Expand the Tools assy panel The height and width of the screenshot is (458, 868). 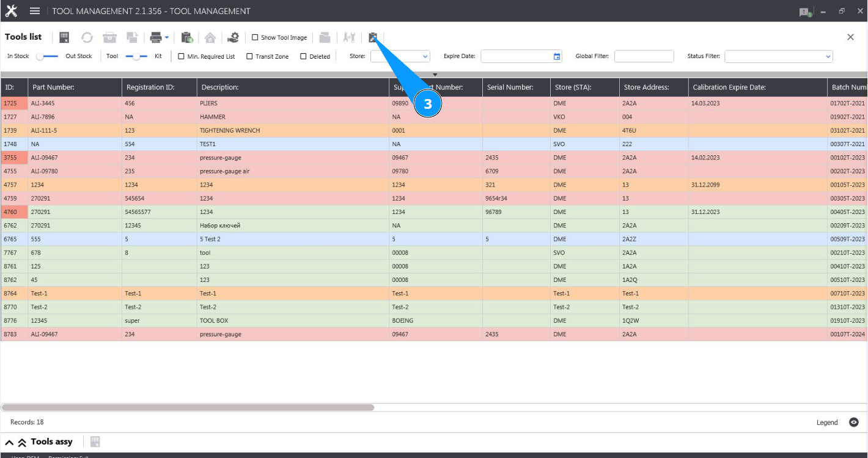(10, 442)
